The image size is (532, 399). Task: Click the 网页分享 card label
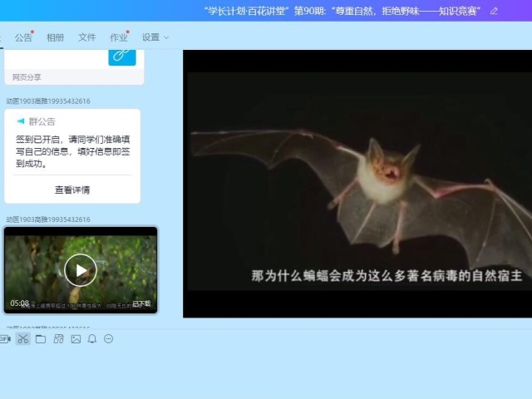[x=27, y=77]
